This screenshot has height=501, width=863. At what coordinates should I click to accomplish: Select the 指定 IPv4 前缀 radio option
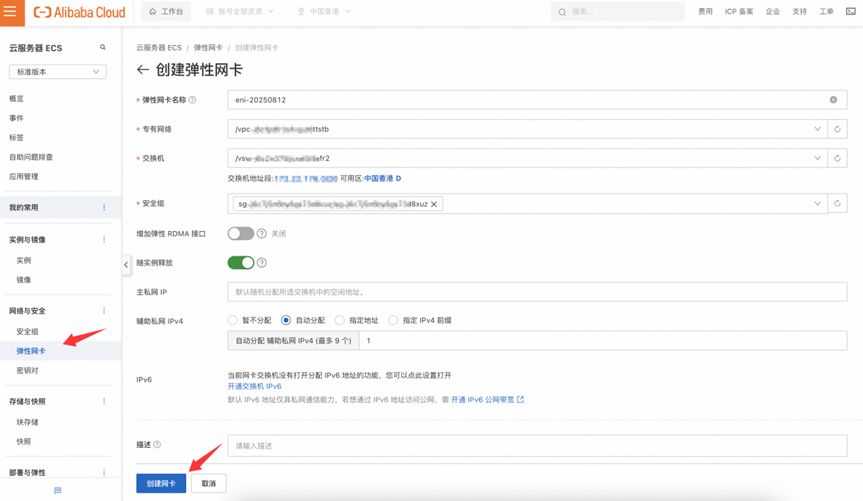(x=393, y=320)
